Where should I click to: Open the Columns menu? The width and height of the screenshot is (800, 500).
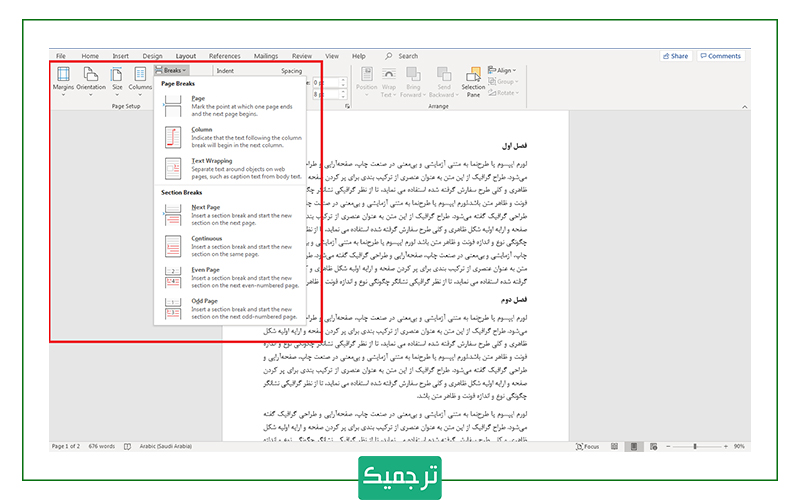tap(140, 81)
